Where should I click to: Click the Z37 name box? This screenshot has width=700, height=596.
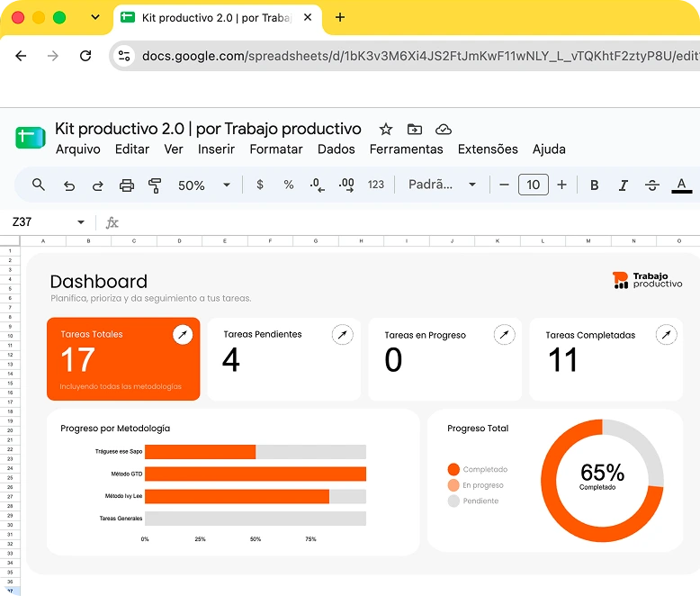point(22,222)
